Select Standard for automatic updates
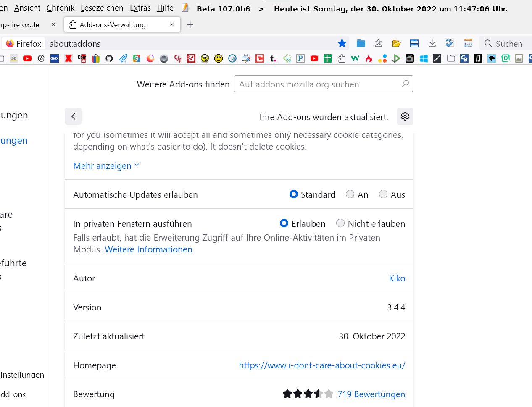The image size is (532, 407). point(294,194)
